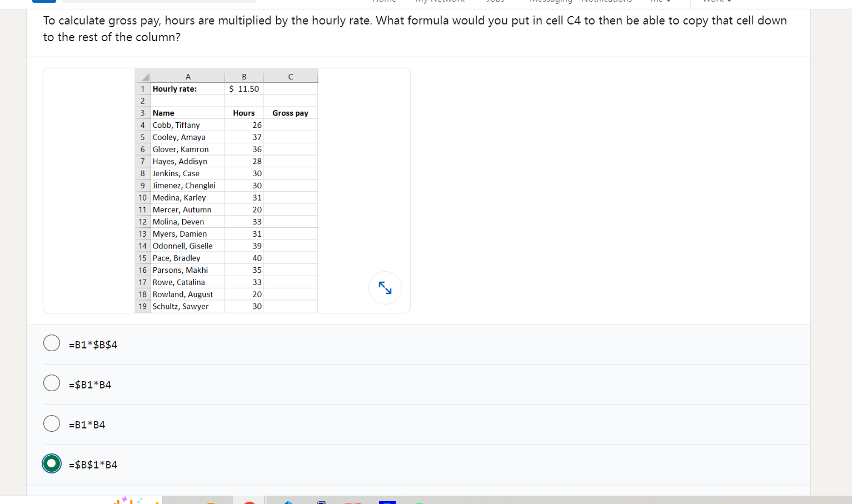Click the Jobs navigation label
The height and width of the screenshot is (504, 852).
pyautogui.click(x=495, y=2)
